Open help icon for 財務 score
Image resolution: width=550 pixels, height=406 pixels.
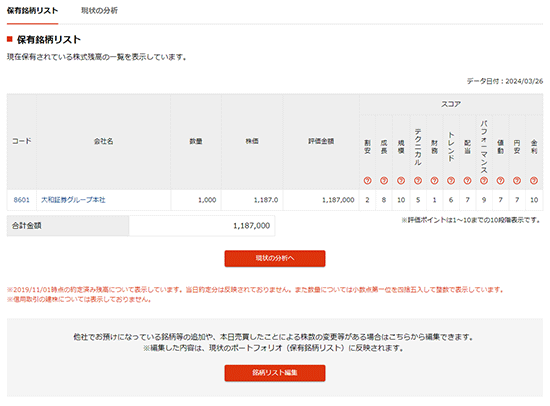pyautogui.click(x=434, y=180)
